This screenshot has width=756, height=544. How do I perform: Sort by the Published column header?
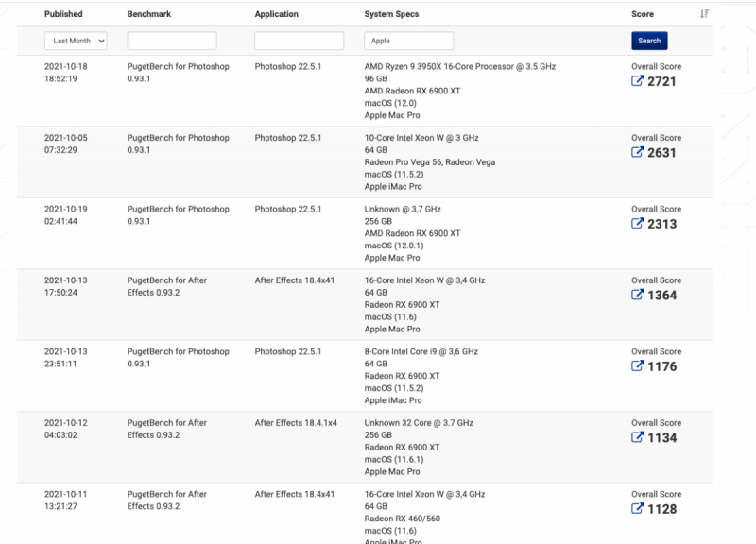pos(63,14)
